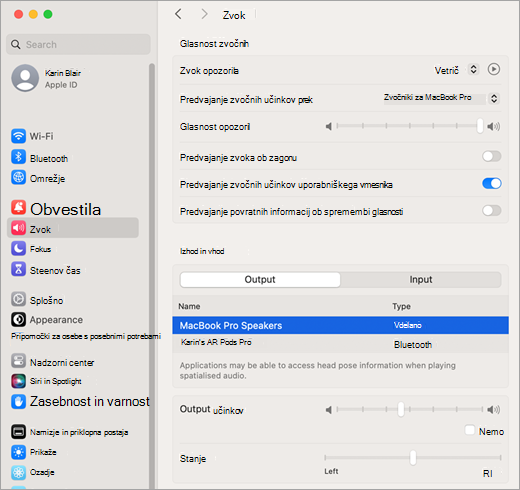
Task: Toggle Predvajanje zvoka ob zagonu switch
Action: tap(492, 156)
